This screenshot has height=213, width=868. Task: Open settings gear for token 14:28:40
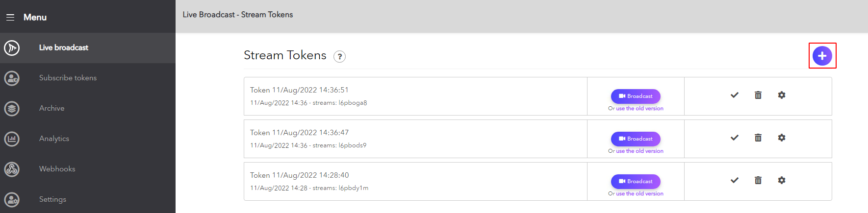(x=782, y=180)
